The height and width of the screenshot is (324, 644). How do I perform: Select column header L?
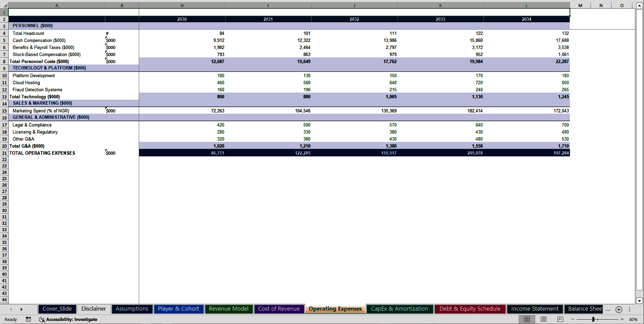[x=526, y=5]
